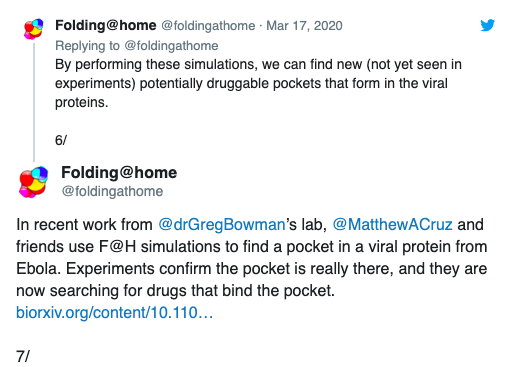Open the biorxiv.org/content/10.110… link
515x367 pixels.
(x=114, y=313)
